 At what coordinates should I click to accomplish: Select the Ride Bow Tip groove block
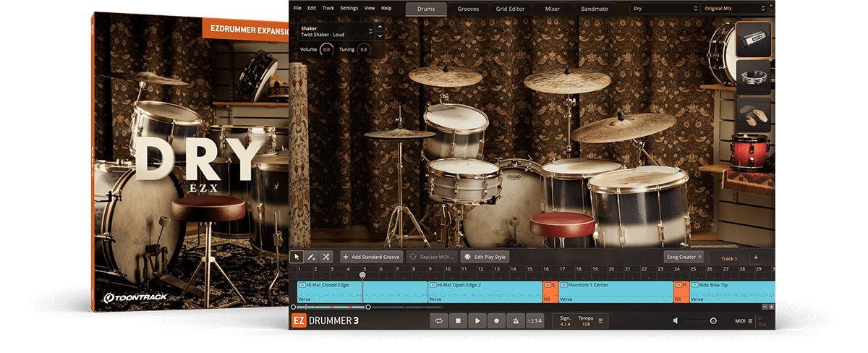(x=732, y=292)
